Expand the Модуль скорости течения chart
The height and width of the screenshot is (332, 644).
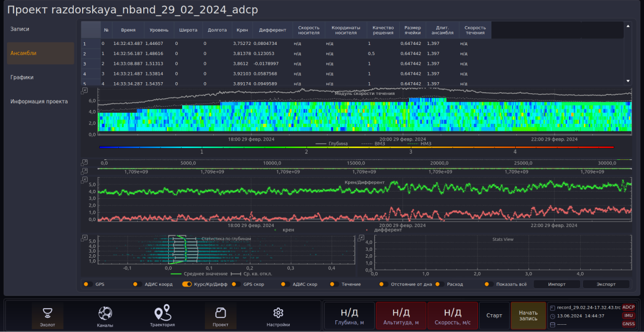(x=84, y=90)
